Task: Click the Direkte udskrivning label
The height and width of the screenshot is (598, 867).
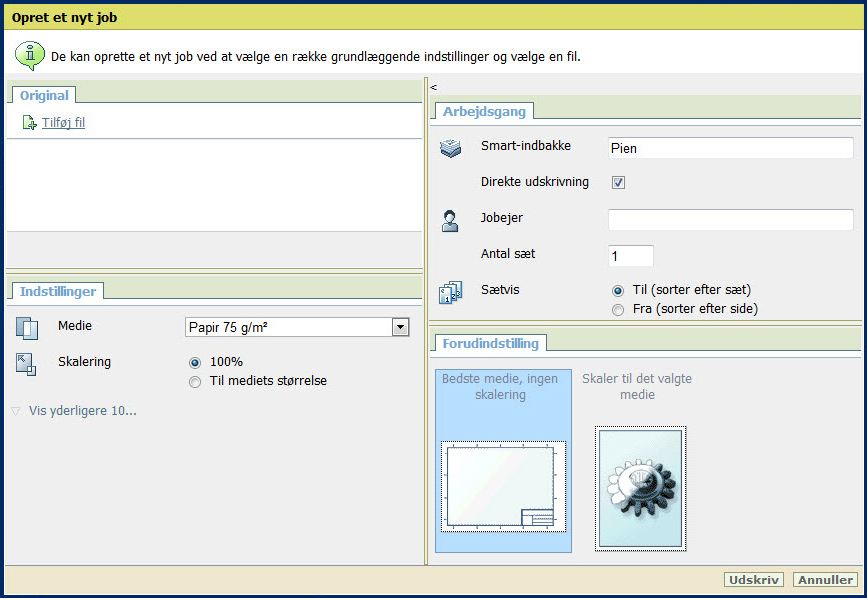Action: point(535,182)
